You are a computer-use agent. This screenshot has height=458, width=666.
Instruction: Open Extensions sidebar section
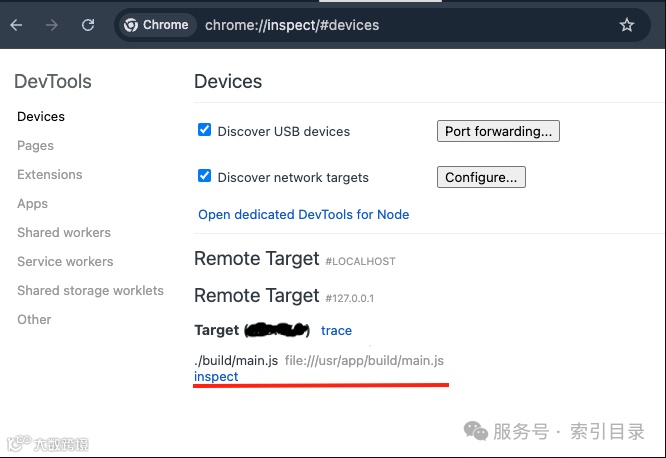50,175
